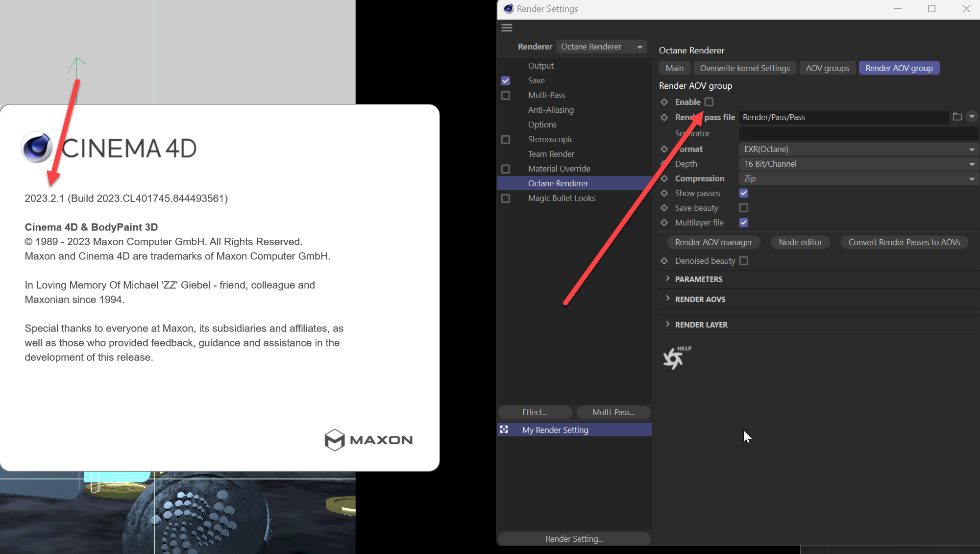
Task: Open the Format dropdown set to EXR(Octane)
Action: point(858,149)
